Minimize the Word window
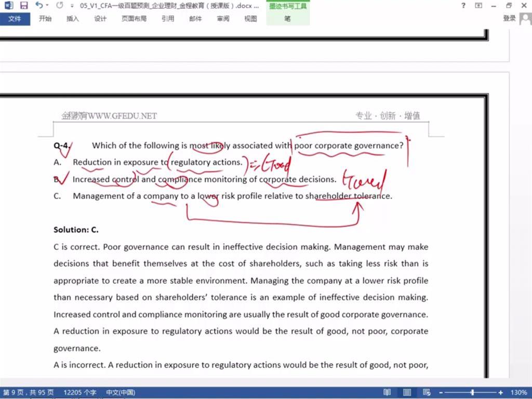This screenshot has height=399, width=532. [x=494, y=6]
